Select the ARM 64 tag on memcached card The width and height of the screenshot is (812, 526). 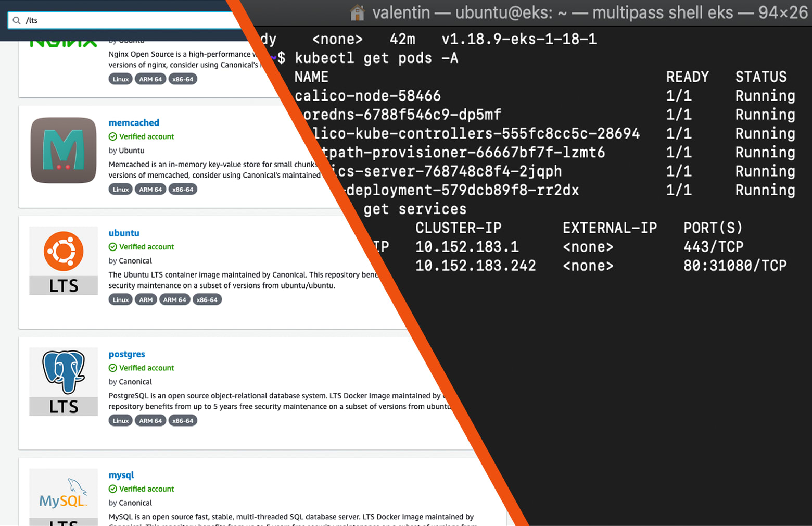(x=150, y=190)
